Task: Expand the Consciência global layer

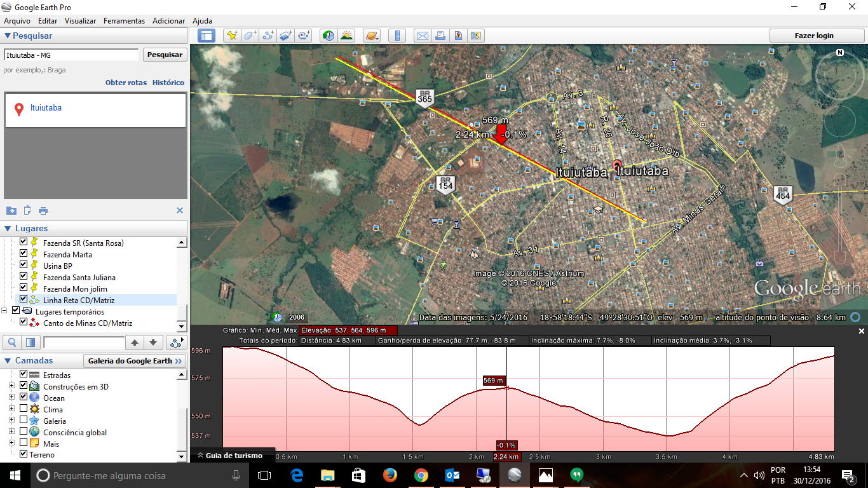Action: [x=11, y=432]
